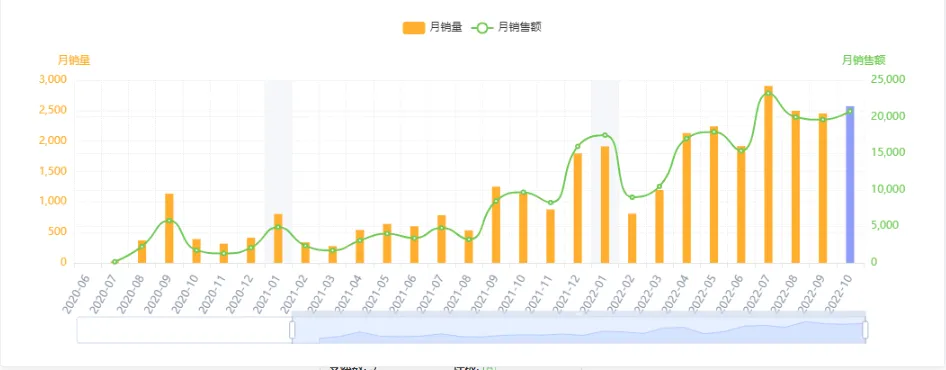This screenshot has width=946, height=370.
Task: Click the 2022-05 sales volume bar
Action: pos(714,194)
